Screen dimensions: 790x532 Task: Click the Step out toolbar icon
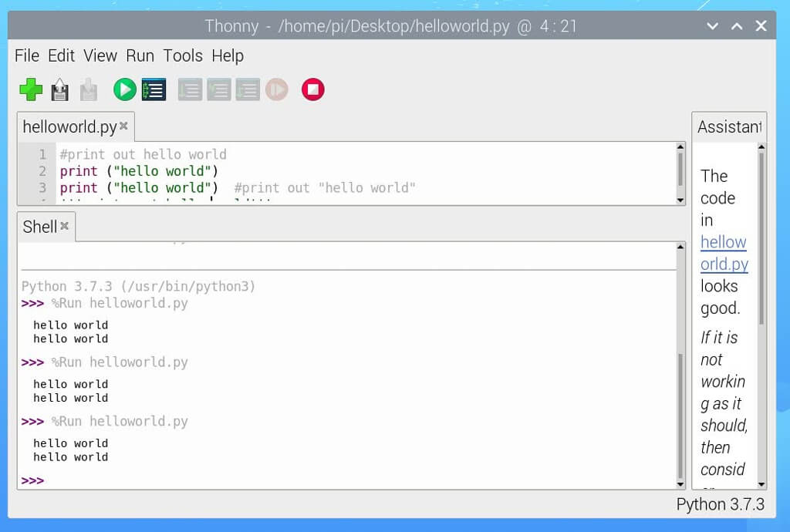point(248,89)
